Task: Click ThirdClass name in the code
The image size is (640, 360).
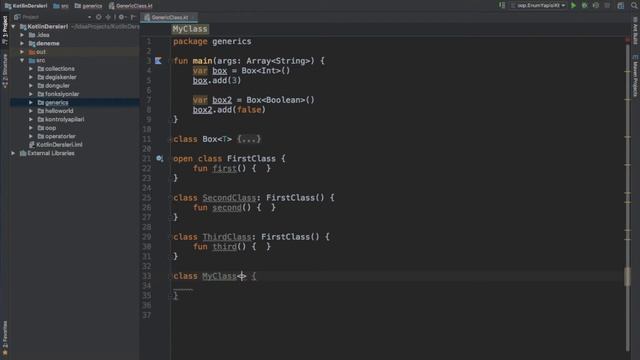Action: coord(227,237)
